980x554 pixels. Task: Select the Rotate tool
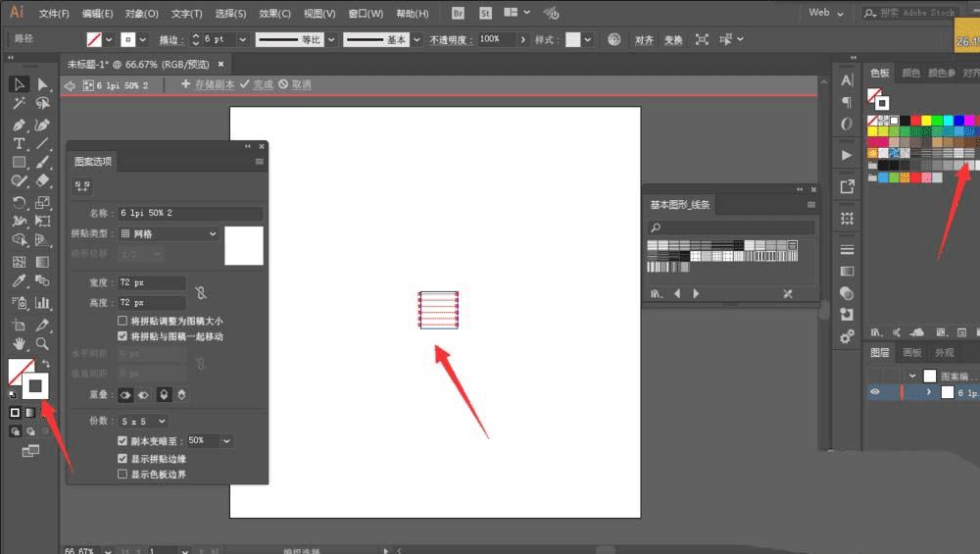click(19, 203)
